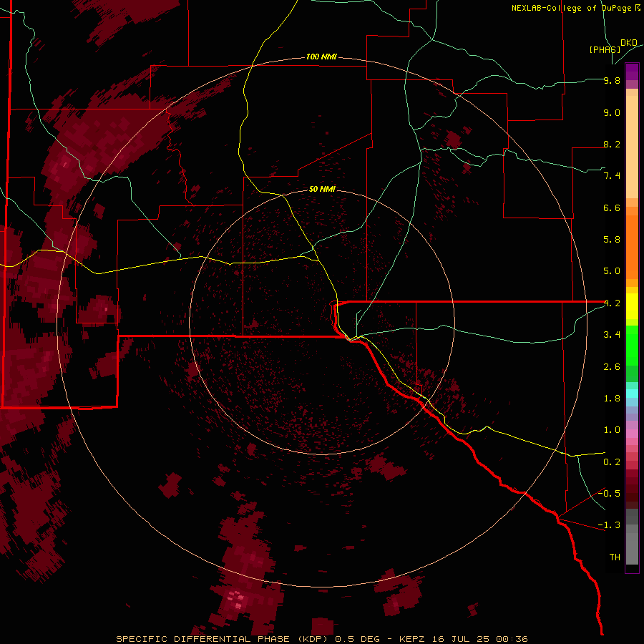Click the [PHAS] units label

(x=605, y=49)
